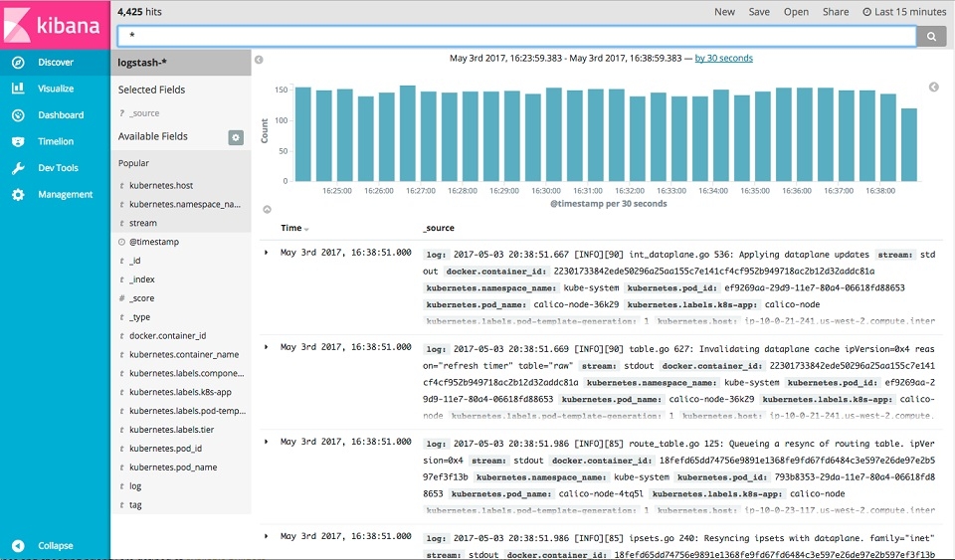Open the Dashboard gauge icon
Screen dimensions: 955x560
coord(18,115)
